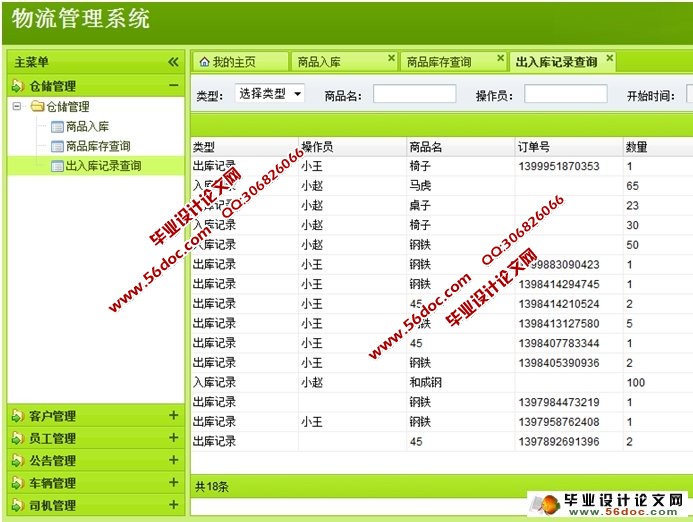Select order number 1398414210524
The image size is (693, 522).
tap(559, 304)
